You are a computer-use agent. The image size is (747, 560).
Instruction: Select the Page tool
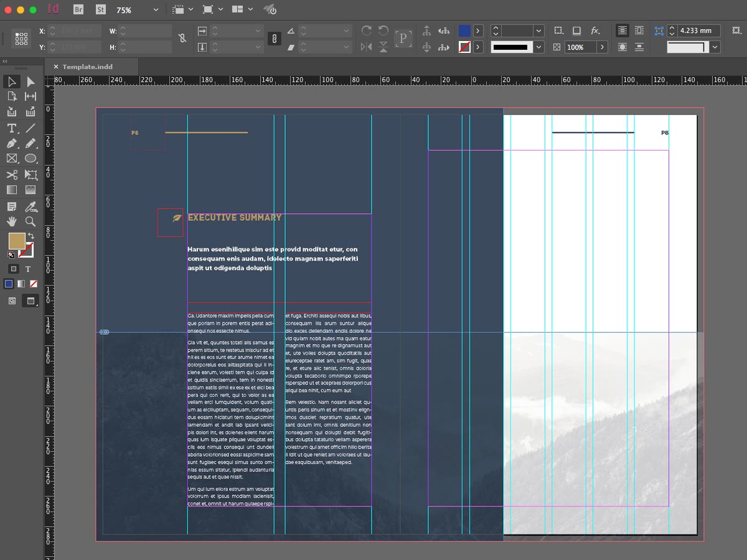(x=12, y=96)
